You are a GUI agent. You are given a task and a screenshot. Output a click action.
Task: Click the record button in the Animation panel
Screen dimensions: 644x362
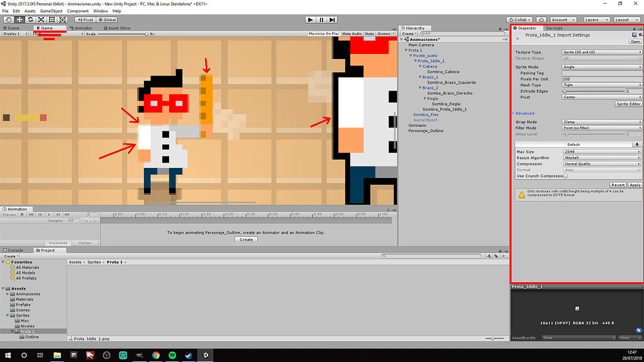click(23, 214)
